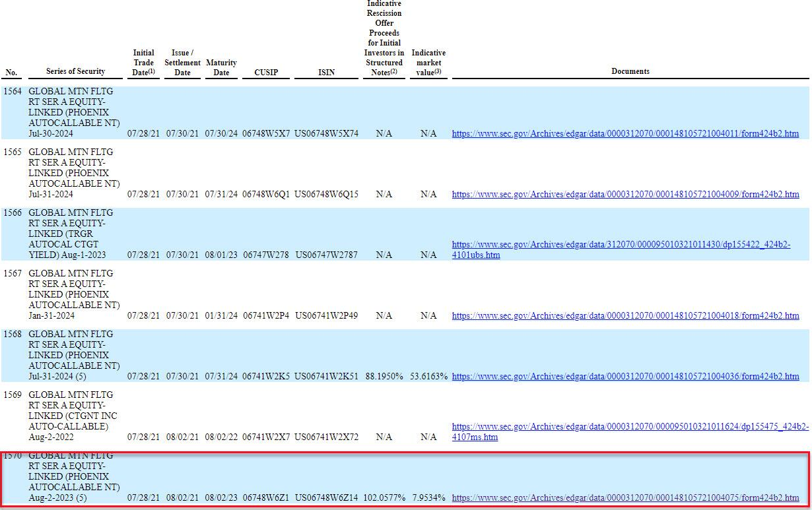
Task: Click ISIN US06747W2787
Action: coord(327,255)
